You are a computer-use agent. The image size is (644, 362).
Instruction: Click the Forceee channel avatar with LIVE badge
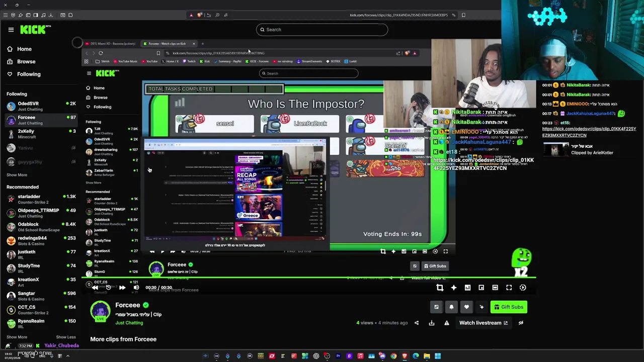(x=100, y=311)
